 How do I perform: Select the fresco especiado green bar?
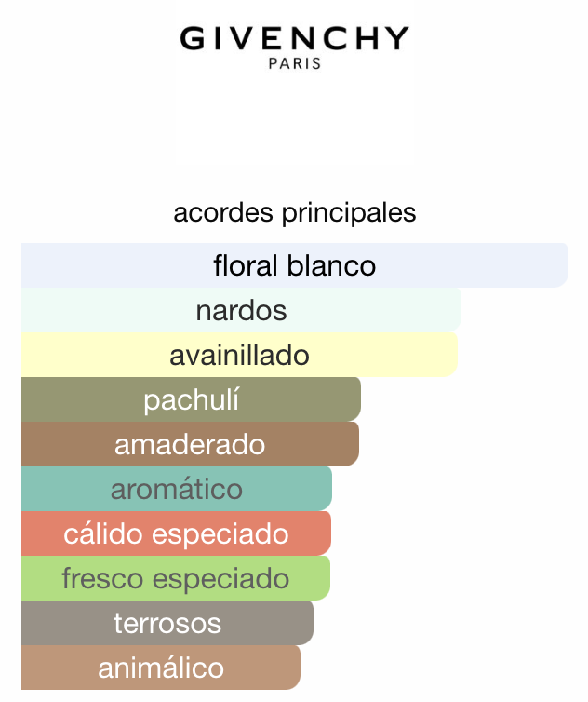point(176,578)
